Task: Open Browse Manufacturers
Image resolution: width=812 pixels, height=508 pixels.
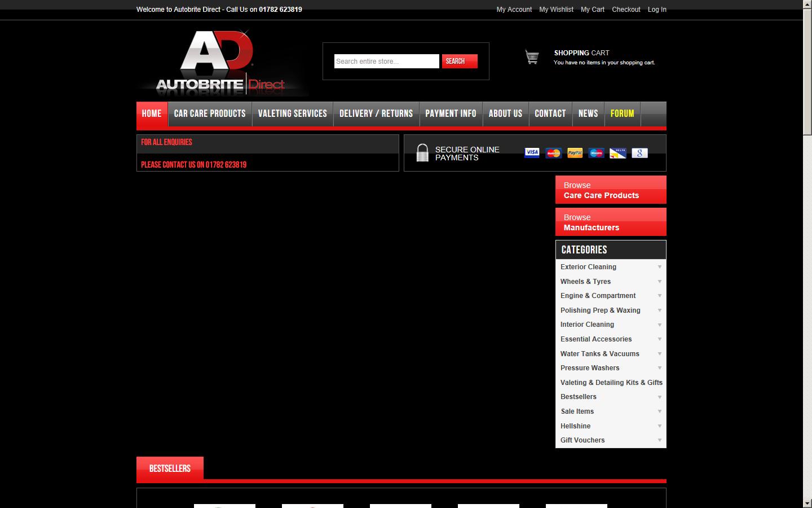Action: [x=611, y=222]
